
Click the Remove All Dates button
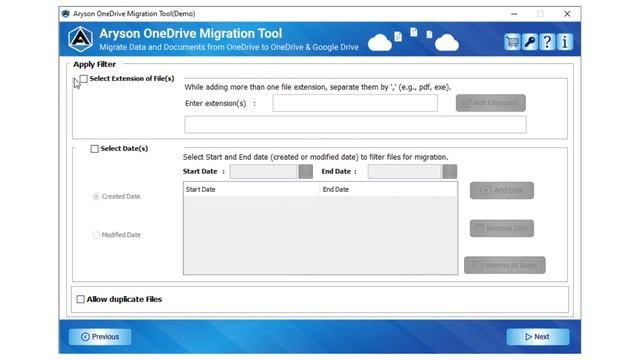click(x=504, y=265)
